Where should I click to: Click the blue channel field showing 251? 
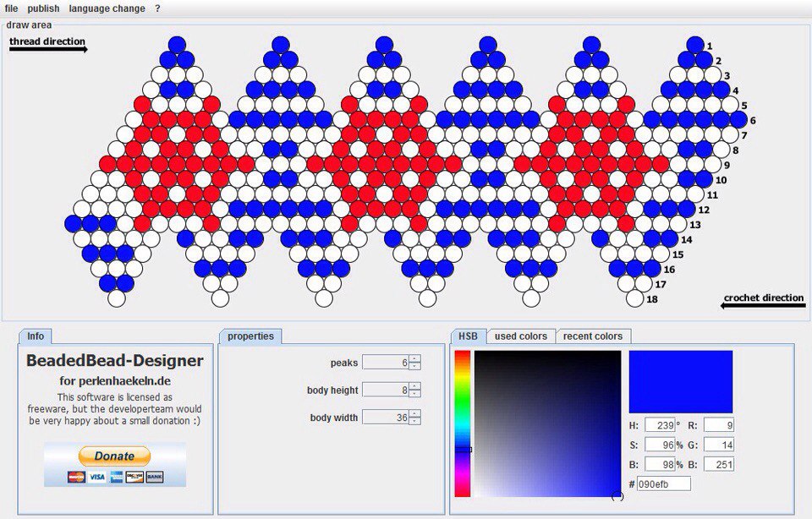click(x=719, y=465)
